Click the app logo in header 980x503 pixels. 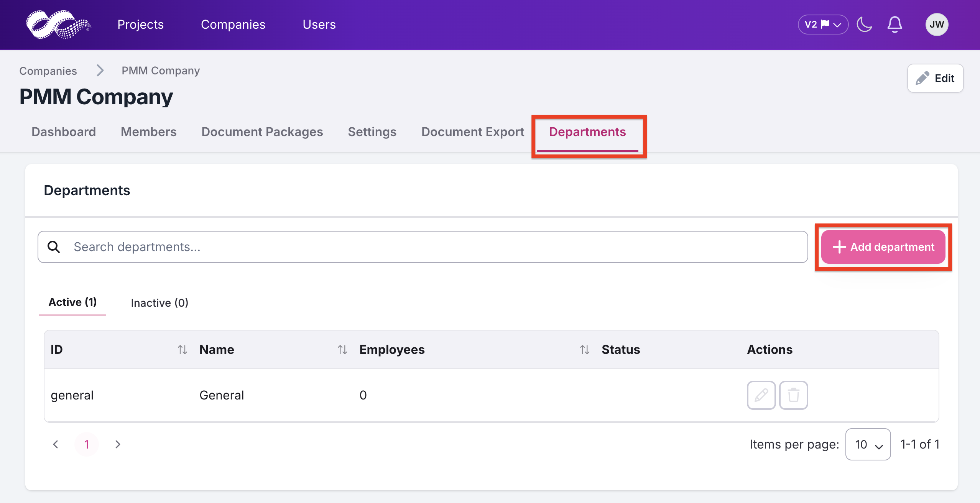[x=58, y=25]
